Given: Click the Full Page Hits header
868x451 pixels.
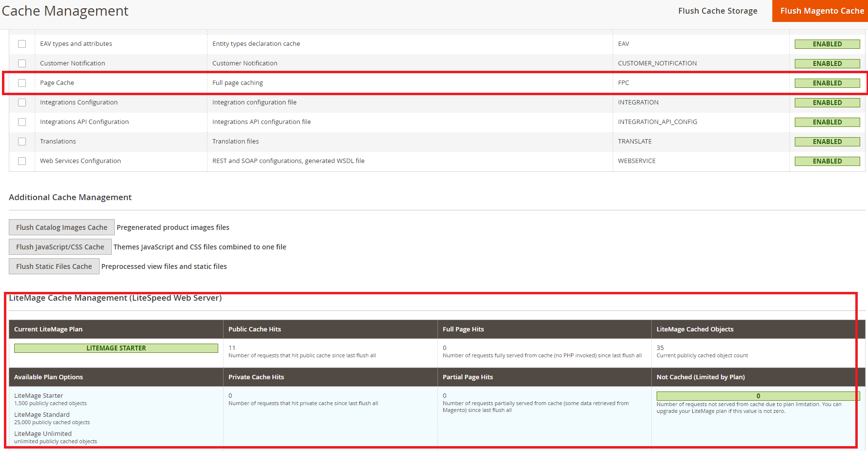Looking at the screenshot, I should 463,329.
